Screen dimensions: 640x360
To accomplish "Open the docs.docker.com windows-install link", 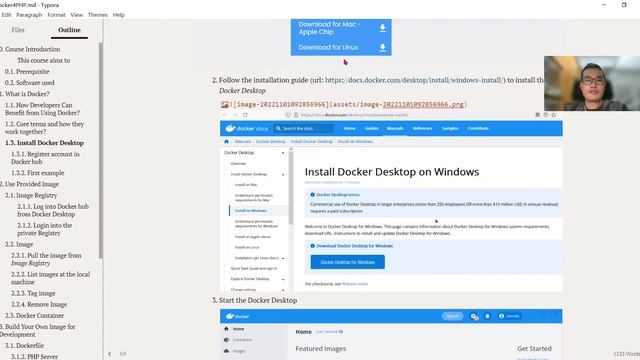I will point(415,80).
